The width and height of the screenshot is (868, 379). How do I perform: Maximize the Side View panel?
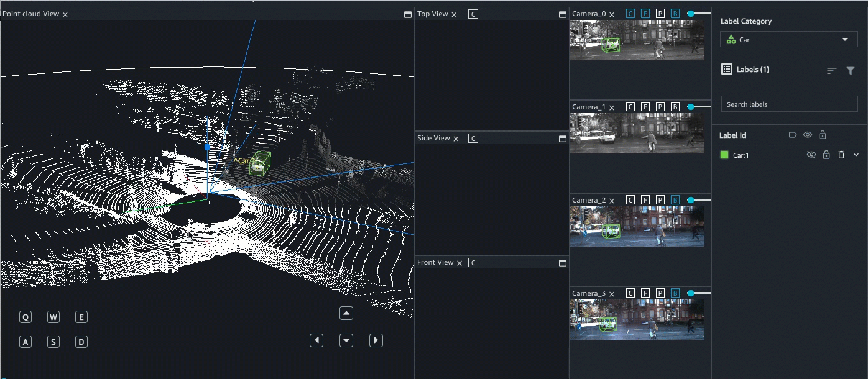tap(563, 139)
